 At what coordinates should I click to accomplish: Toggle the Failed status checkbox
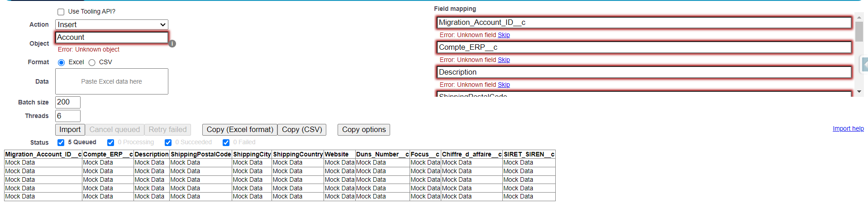tap(226, 142)
